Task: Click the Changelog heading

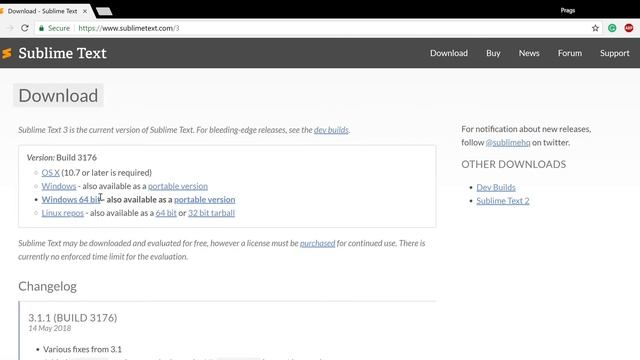Action: click(x=47, y=287)
